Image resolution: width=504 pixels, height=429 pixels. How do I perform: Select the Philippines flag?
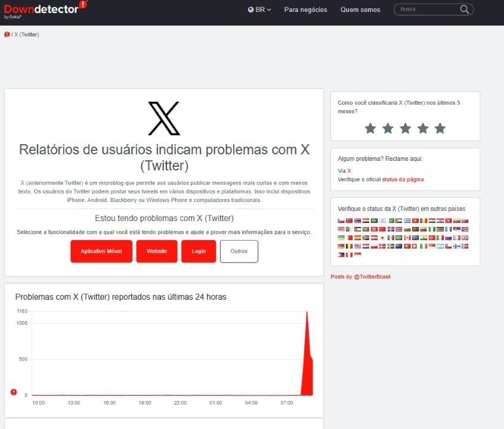pos(341,254)
